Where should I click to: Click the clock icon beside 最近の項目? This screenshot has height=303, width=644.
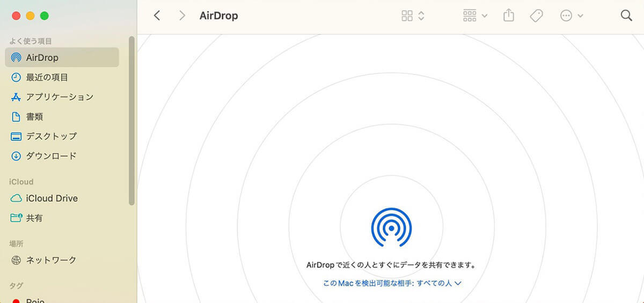pos(16,77)
